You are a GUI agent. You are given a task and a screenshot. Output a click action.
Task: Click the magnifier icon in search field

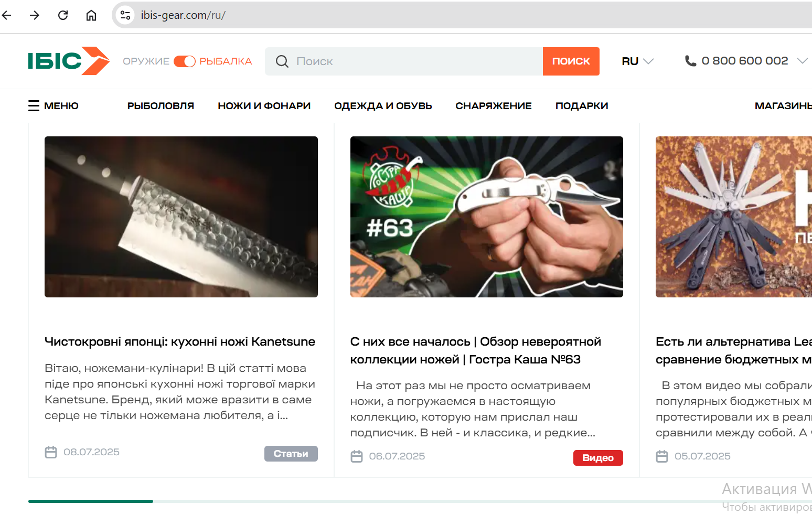282,61
